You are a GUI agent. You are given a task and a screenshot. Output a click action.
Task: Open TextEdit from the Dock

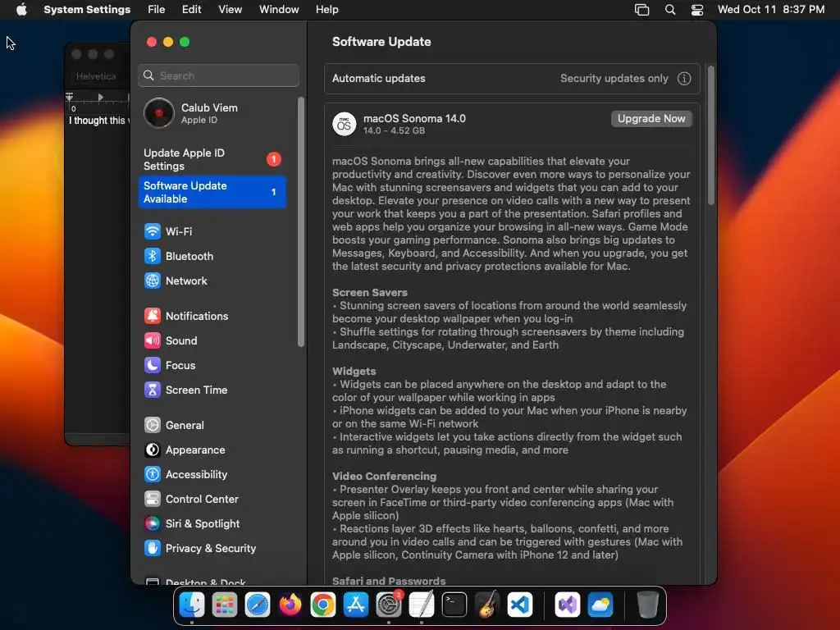click(422, 605)
